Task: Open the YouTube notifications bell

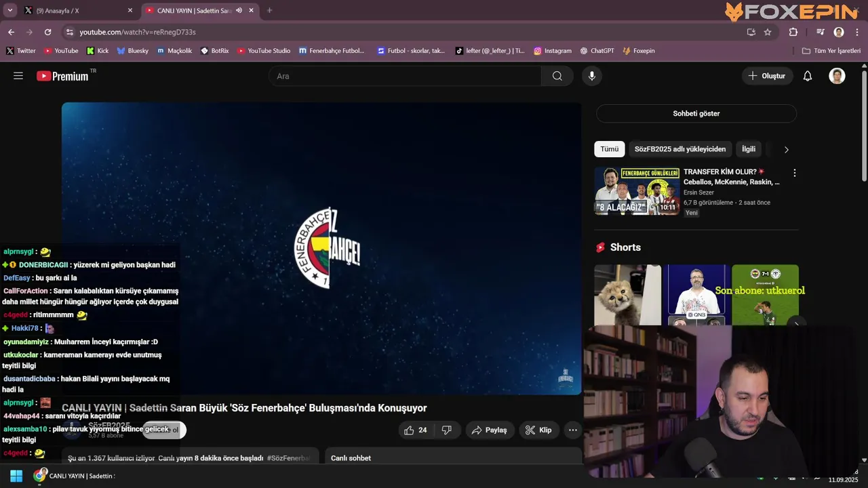Action: (808, 76)
